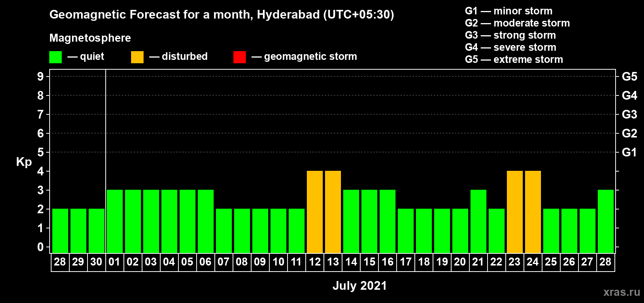Click date label '15' on the axis
This screenshot has width=644, height=303.
[369, 262]
